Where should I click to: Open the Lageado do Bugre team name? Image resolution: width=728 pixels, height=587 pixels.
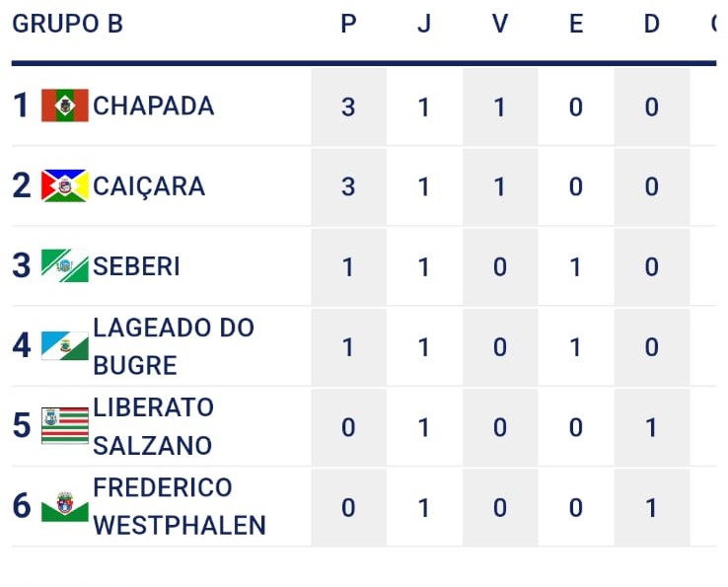coord(173,346)
